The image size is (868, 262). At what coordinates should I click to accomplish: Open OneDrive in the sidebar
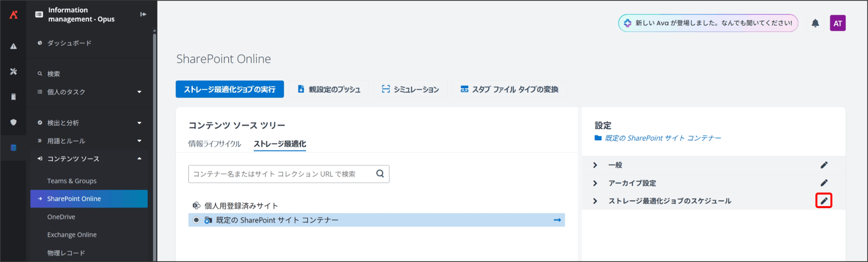click(61, 217)
